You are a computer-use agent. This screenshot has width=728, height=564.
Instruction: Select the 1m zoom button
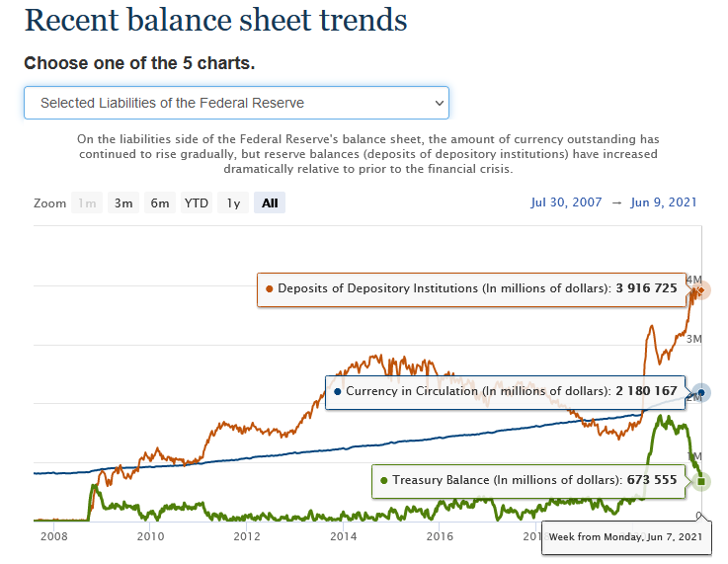87,202
